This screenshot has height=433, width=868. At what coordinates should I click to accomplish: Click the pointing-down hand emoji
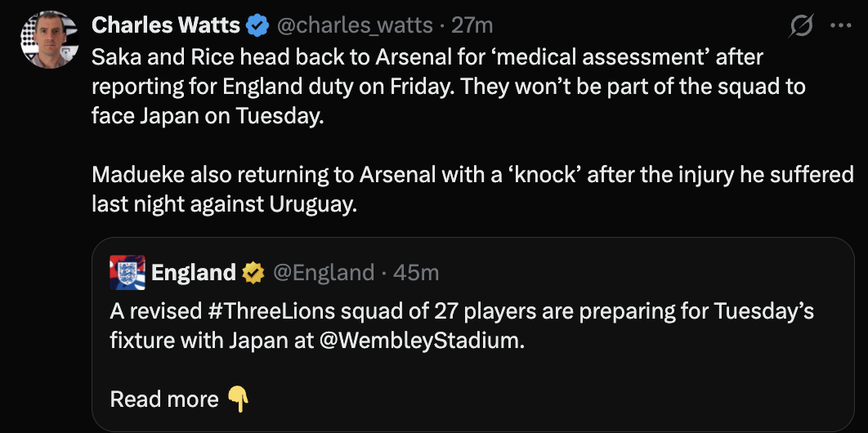(x=238, y=399)
